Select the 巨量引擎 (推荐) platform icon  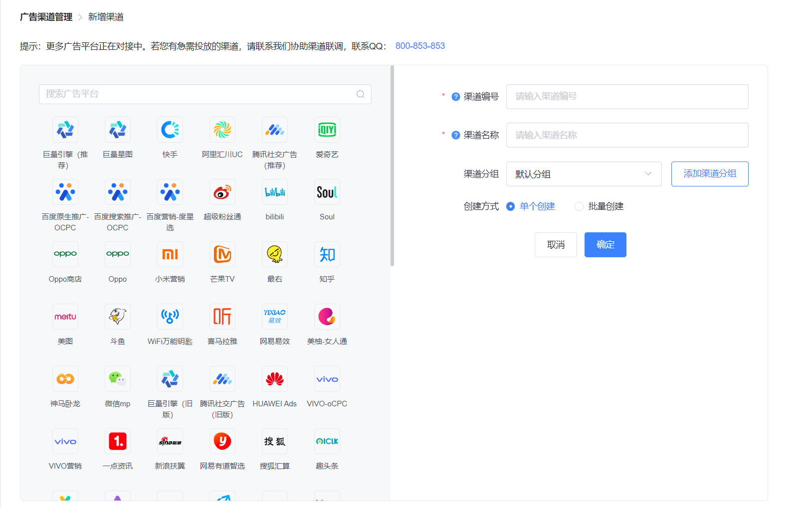[65, 130]
